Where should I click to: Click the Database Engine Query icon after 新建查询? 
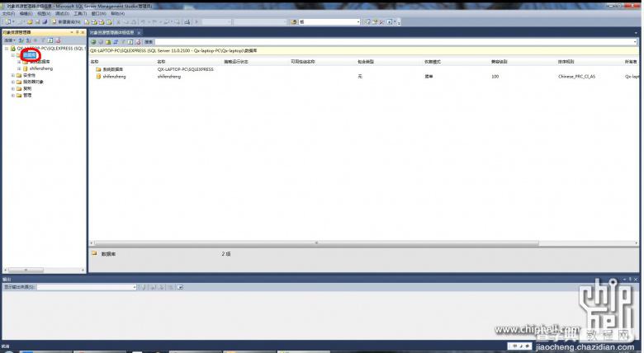(87, 21)
